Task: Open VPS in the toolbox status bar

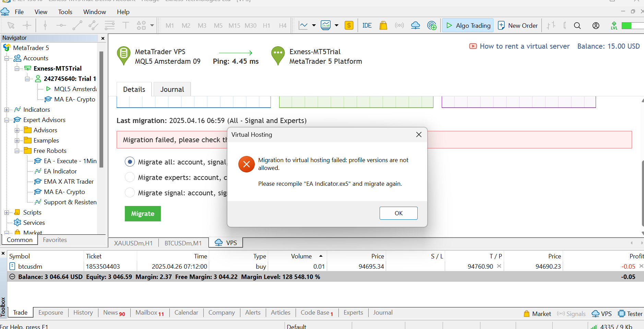Action: point(602,314)
